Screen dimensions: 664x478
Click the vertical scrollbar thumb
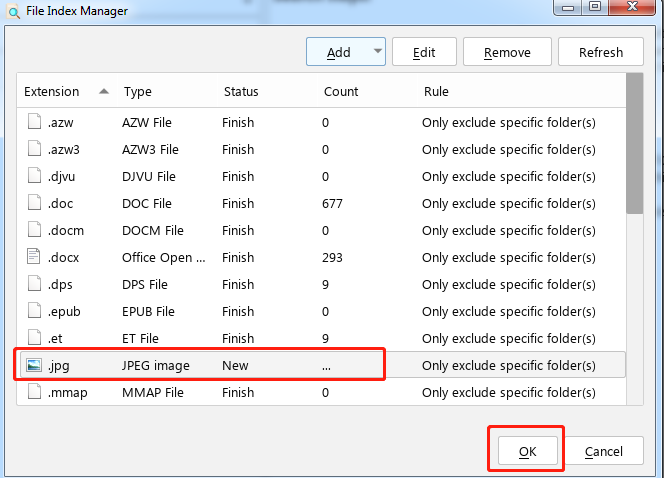(x=634, y=144)
